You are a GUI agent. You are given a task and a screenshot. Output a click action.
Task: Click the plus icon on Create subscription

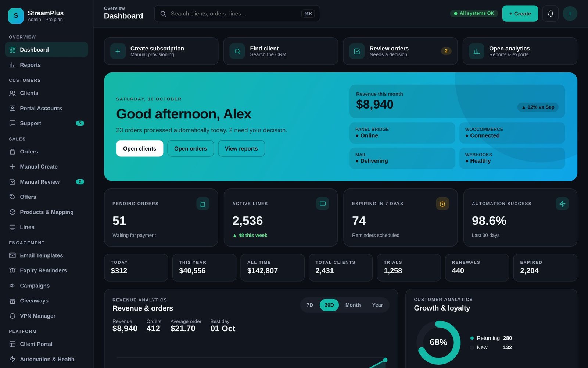coord(118,51)
